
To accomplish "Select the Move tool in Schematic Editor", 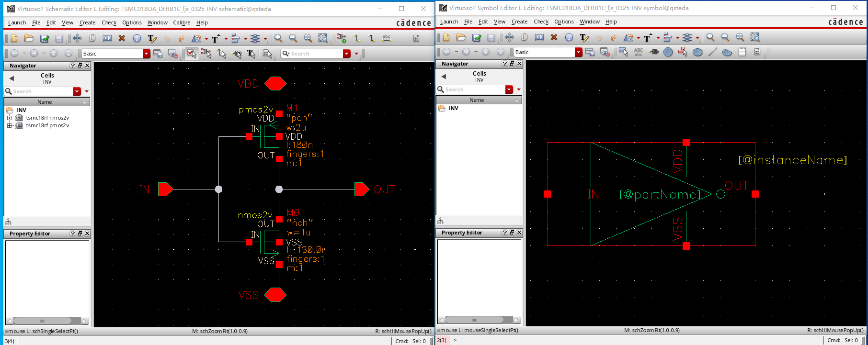I will click(78, 38).
